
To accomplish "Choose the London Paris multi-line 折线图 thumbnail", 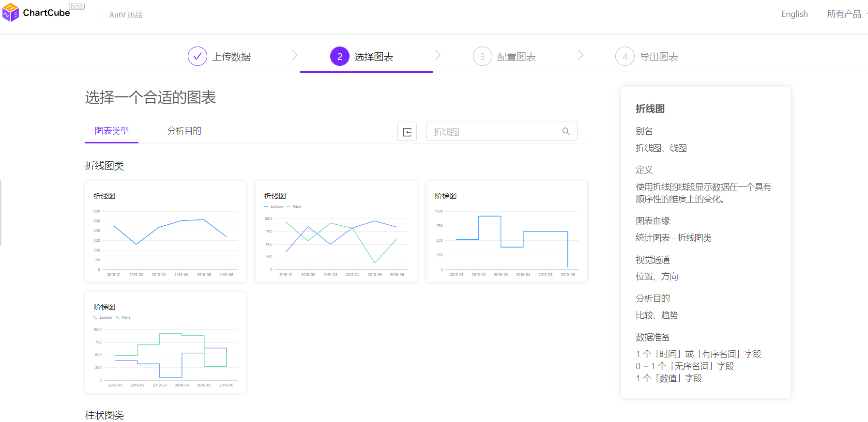I will pos(336,232).
